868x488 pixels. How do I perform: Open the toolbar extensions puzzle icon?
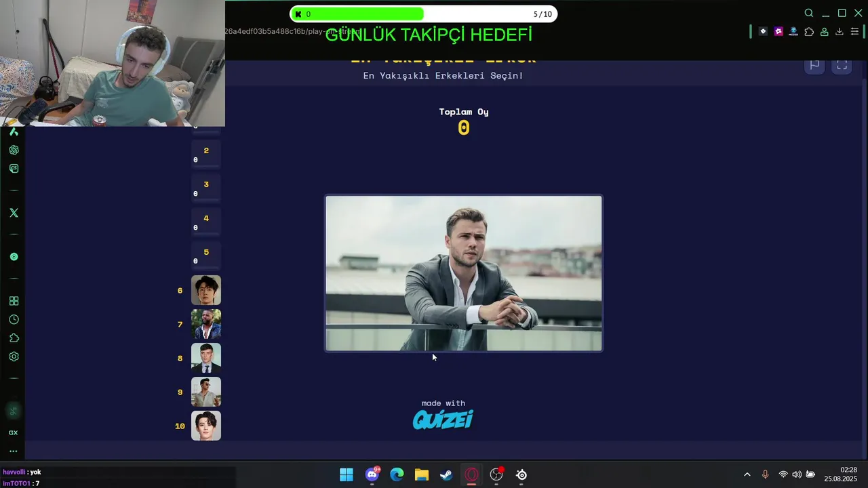pos(809,31)
